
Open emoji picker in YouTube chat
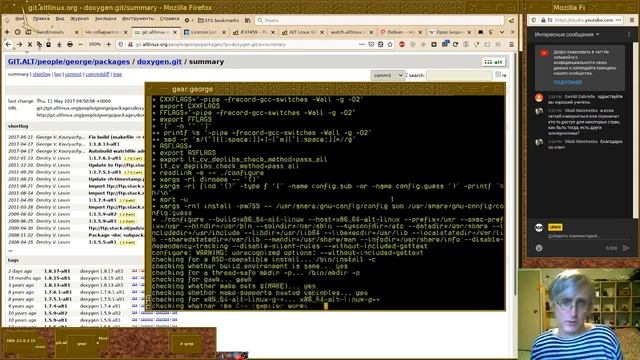coord(539,248)
